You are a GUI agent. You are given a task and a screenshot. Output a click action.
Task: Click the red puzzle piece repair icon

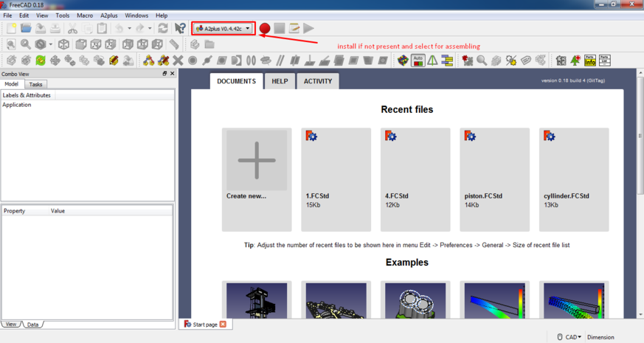468,60
